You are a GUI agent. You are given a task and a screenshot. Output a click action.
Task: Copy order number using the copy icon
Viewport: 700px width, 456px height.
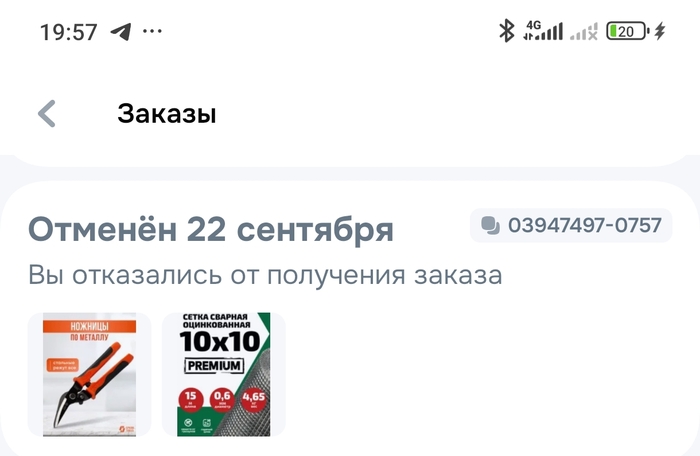(491, 226)
